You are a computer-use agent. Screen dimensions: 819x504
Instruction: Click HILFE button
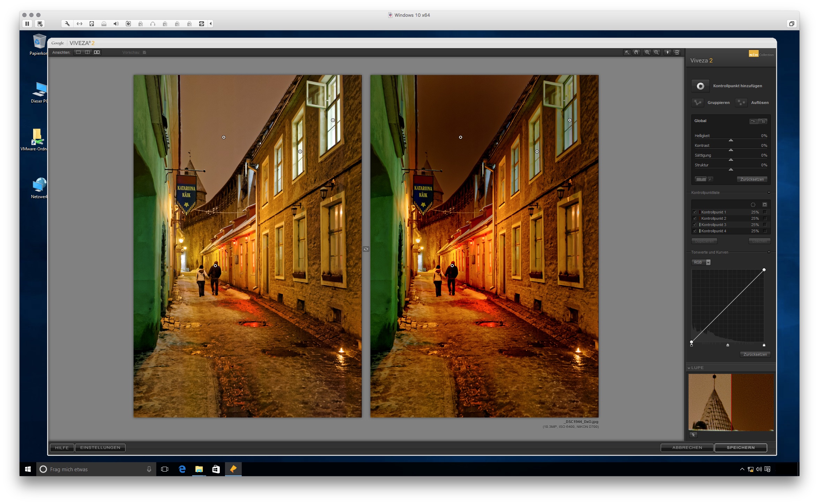62,447
